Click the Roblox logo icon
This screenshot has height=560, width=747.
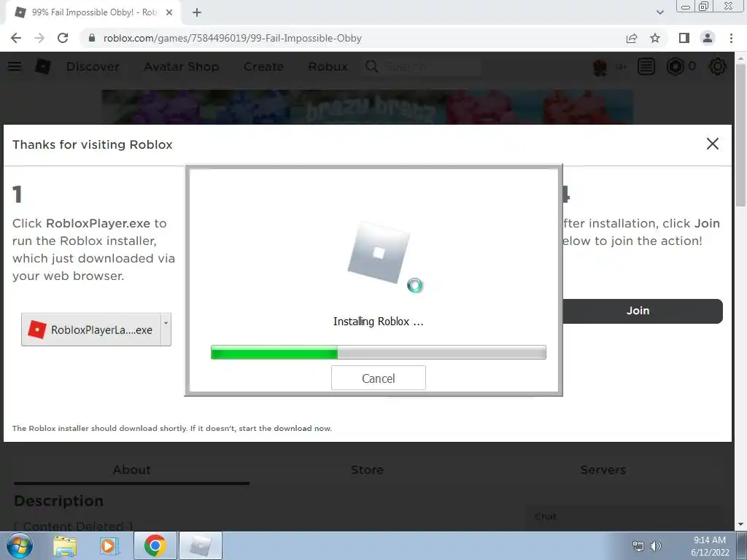[43, 66]
